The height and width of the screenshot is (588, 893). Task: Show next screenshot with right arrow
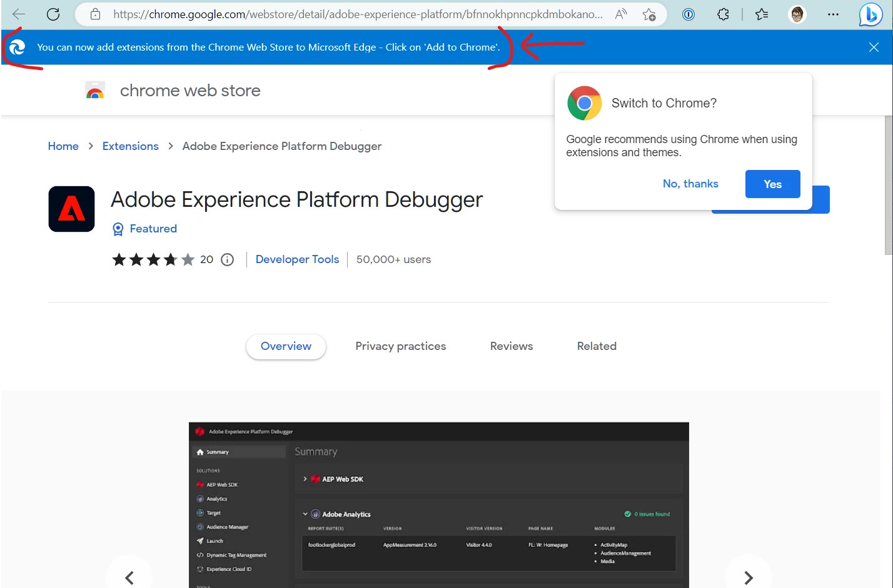(x=748, y=577)
